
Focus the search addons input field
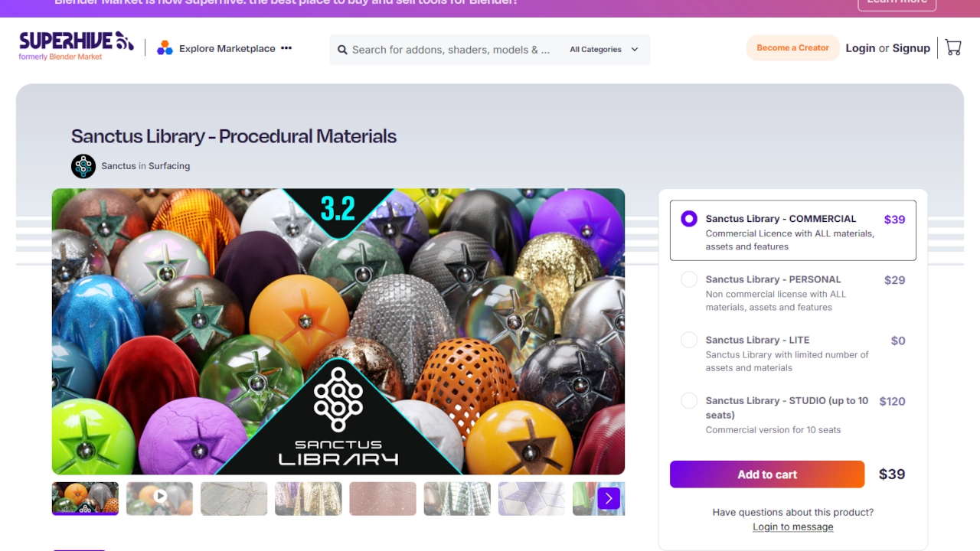click(451, 50)
